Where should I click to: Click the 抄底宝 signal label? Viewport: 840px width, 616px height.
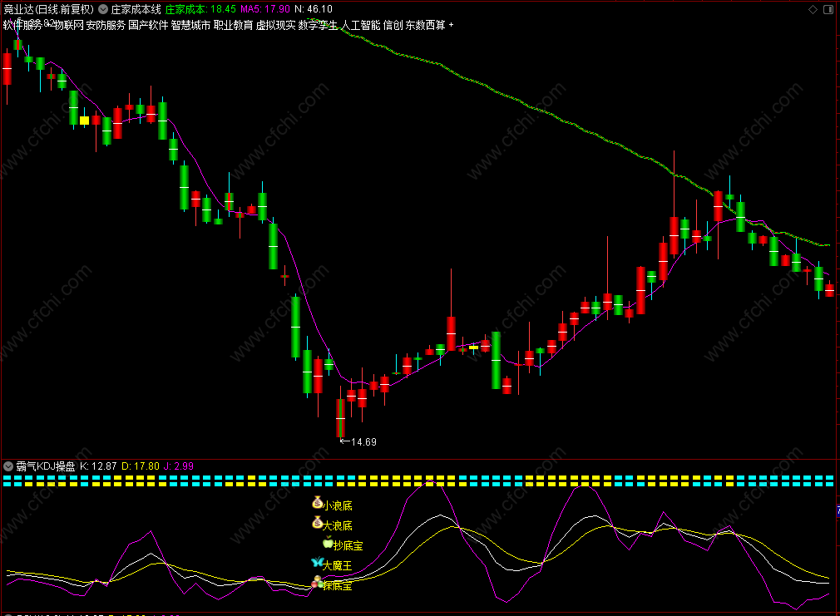coord(348,546)
